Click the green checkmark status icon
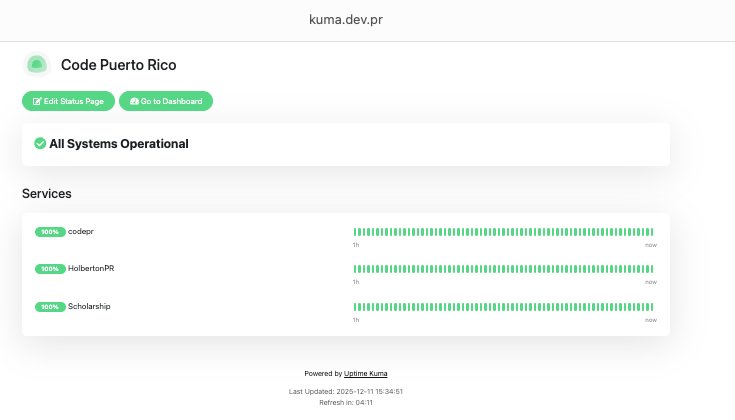 (40, 144)
